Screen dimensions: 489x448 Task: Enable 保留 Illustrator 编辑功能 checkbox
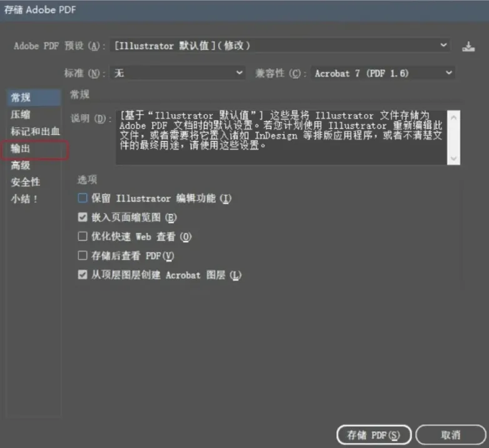click(x=83, y=198)
